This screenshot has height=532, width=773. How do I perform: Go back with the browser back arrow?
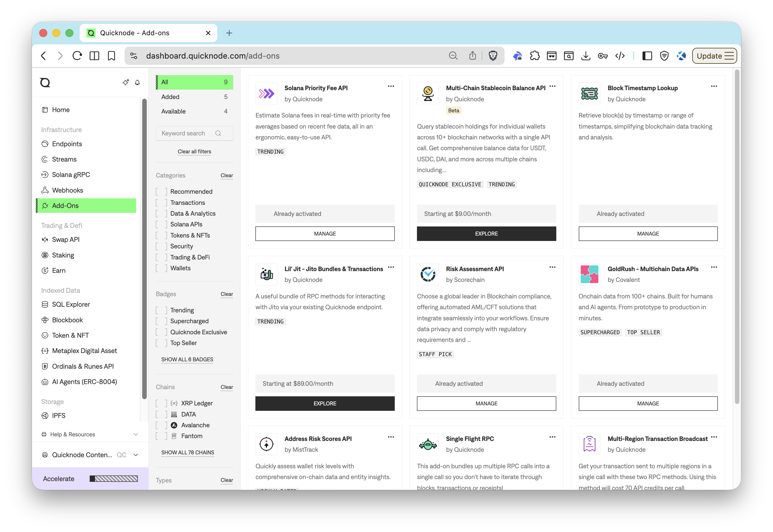(44, 56)
